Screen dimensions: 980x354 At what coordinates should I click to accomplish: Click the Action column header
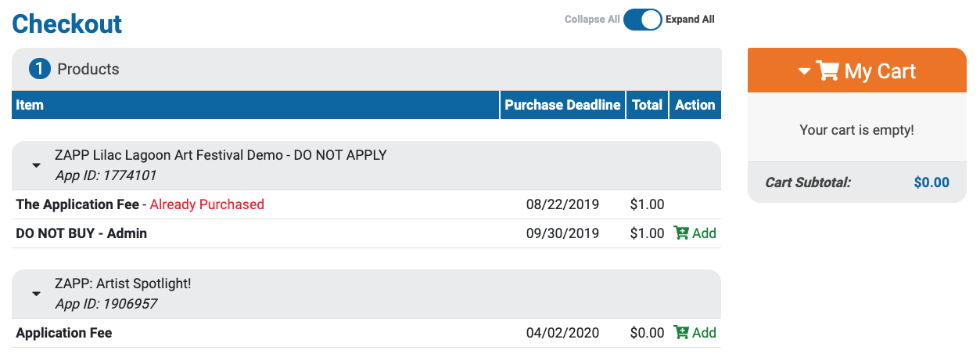pos(695,105)
